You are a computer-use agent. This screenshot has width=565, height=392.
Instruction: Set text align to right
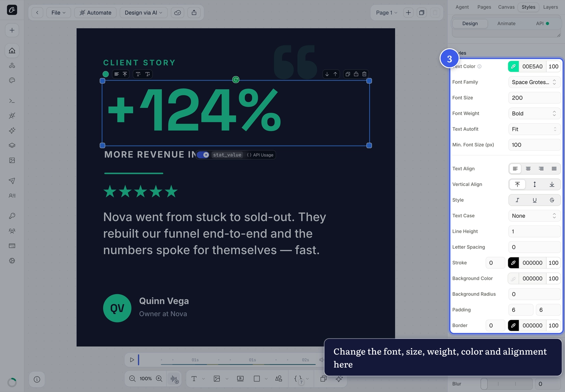[x=541, y=169]
